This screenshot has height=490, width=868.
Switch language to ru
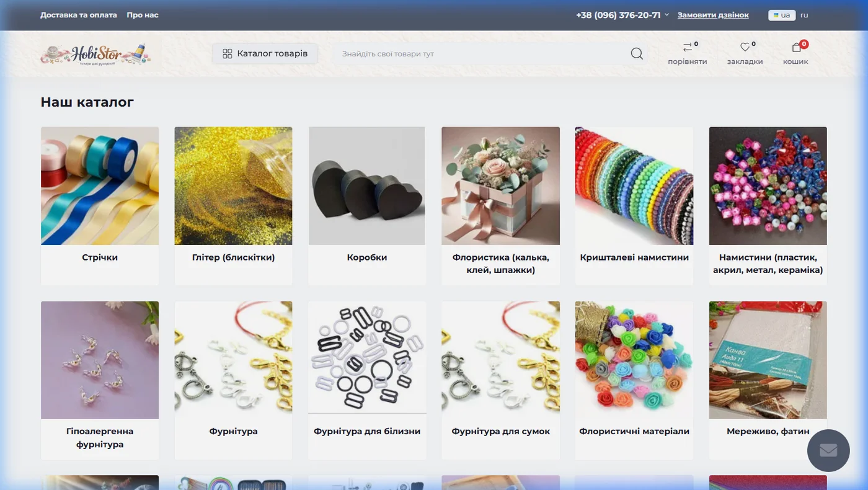[804, 15]
